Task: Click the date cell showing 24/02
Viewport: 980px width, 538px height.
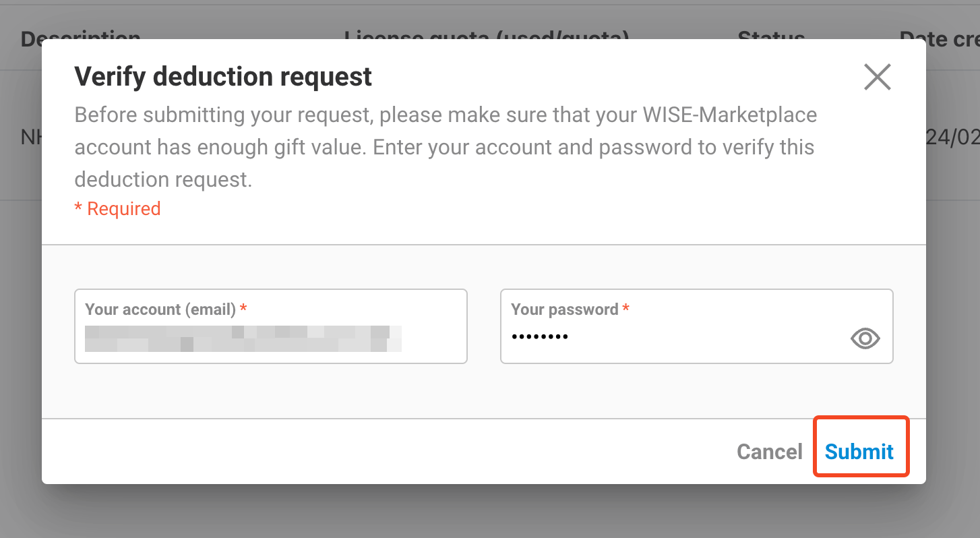Action: coord(953,138)
